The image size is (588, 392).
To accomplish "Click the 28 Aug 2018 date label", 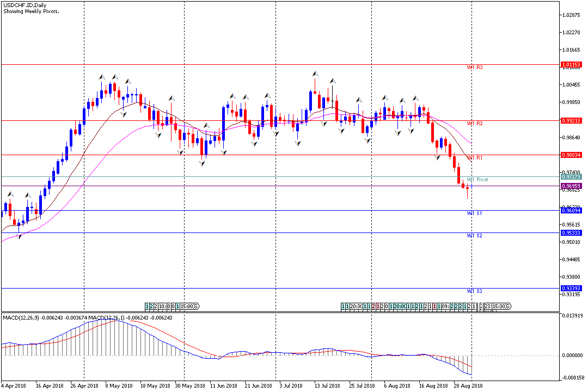I will coord(468,385).
